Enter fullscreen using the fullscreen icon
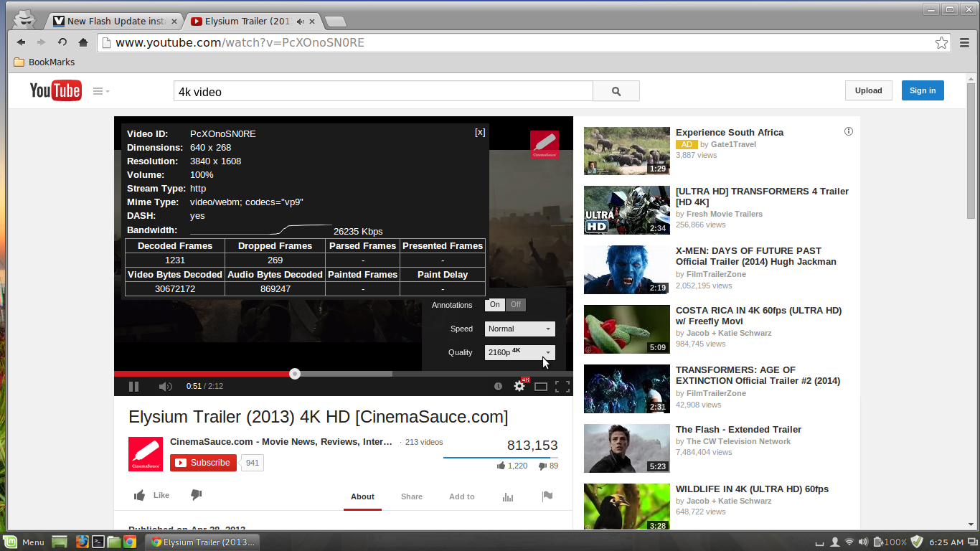 click(x=562, y=387)
